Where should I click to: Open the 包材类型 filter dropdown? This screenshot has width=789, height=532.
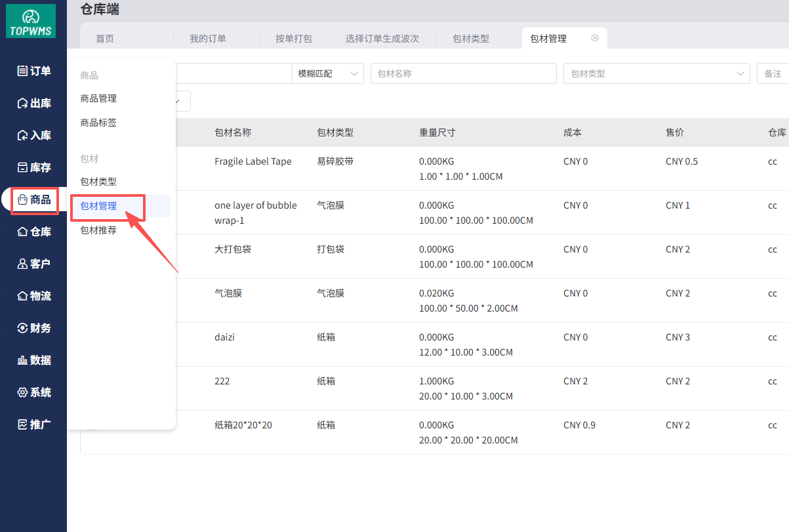[656, 73]
